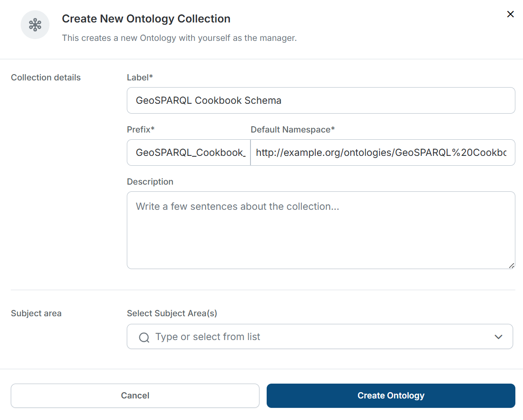Open the Select Subject Area(s) dropdown chevron
Screen dimensions: 523x420
(498, 336)
